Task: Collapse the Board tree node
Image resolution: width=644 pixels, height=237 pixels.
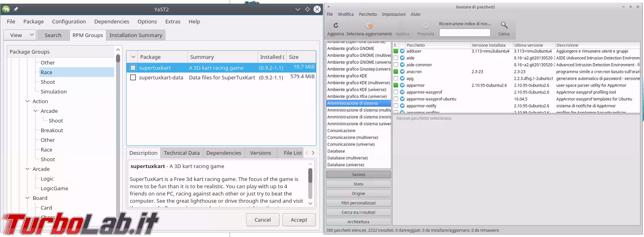Action: [27, 198]
